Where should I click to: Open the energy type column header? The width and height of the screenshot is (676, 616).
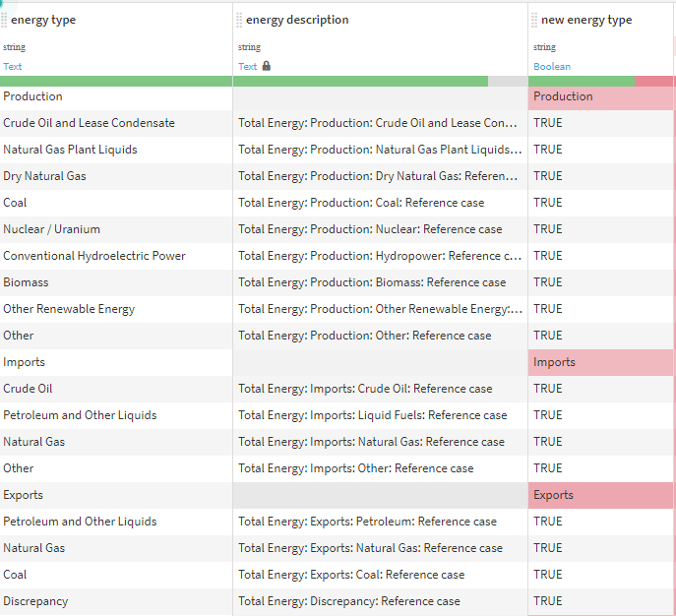[43, 20]
